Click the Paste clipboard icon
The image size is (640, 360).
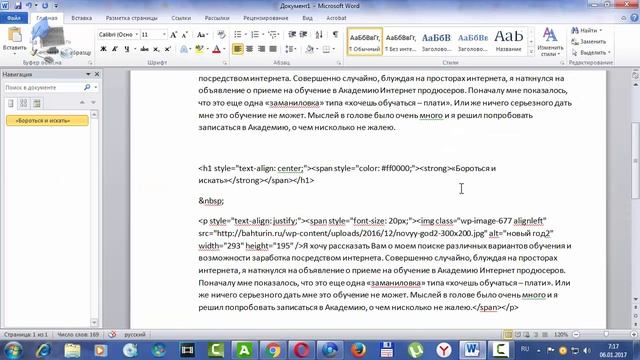coord(15,35)
